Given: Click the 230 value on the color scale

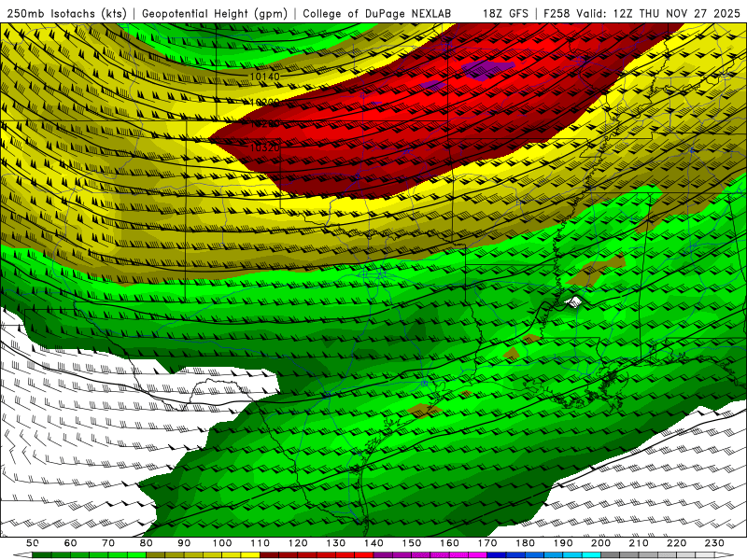Looking at the screenshot, I should click(x=714, y=543).
